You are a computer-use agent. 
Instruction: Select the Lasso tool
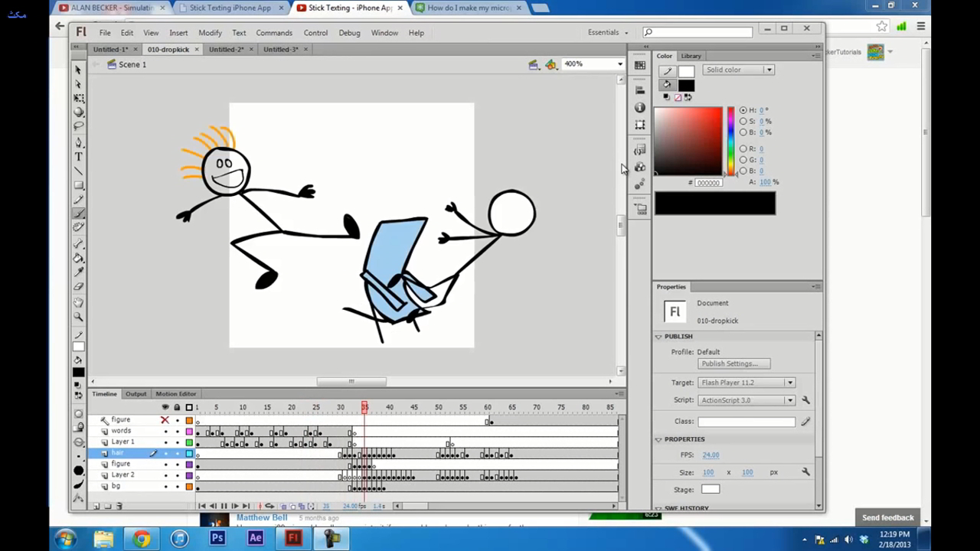click(x=78, y=126)
